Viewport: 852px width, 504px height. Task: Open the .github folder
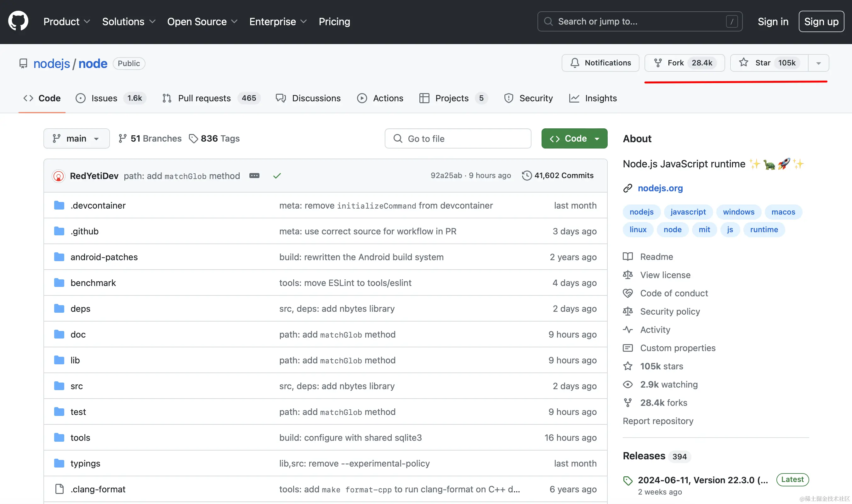(x=84, y=231)
